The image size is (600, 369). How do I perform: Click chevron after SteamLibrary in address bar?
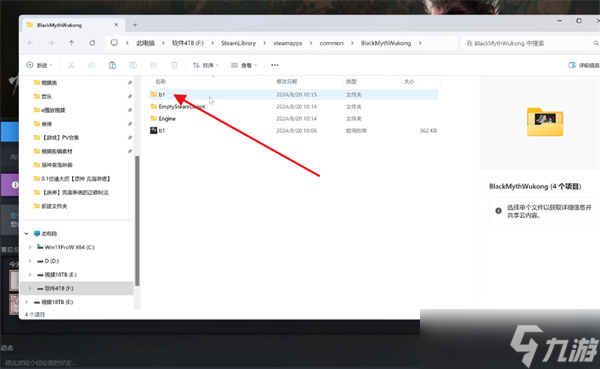pyautogui.click(x=264, y=43)
